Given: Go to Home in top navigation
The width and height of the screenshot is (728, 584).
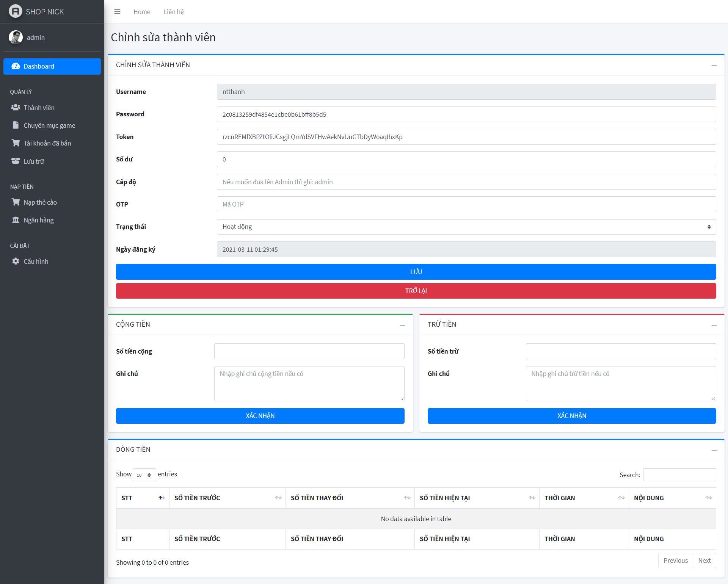Looking at the screenshot, I should click(x=142, y=12).
